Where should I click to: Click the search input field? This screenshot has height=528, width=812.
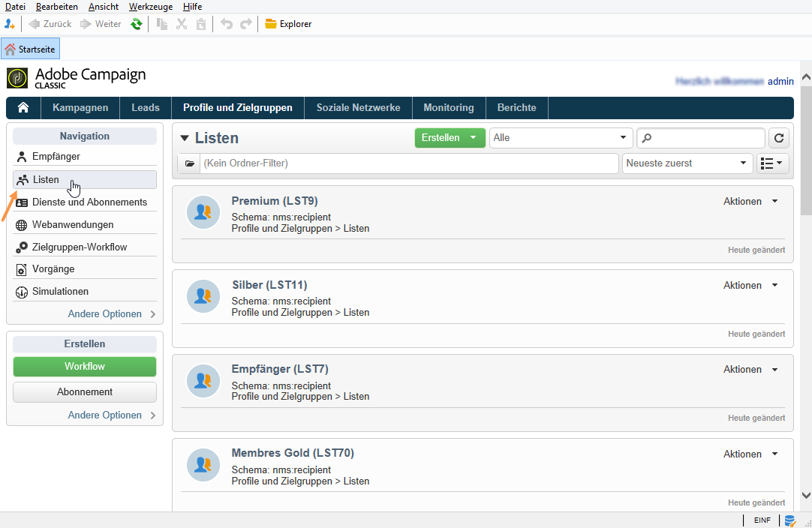coord(701,138)
